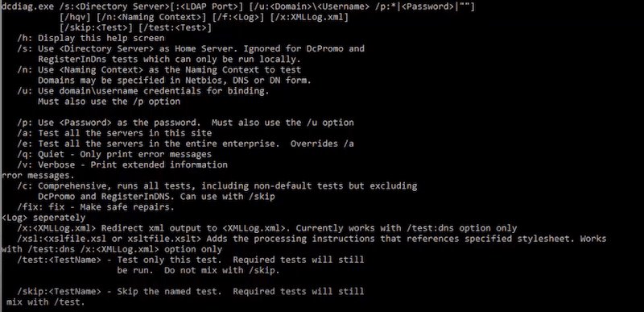Click the /x:<XMLLog.xml> Redirect xml output line
The image size is (644, 312).
coord(267,228)
